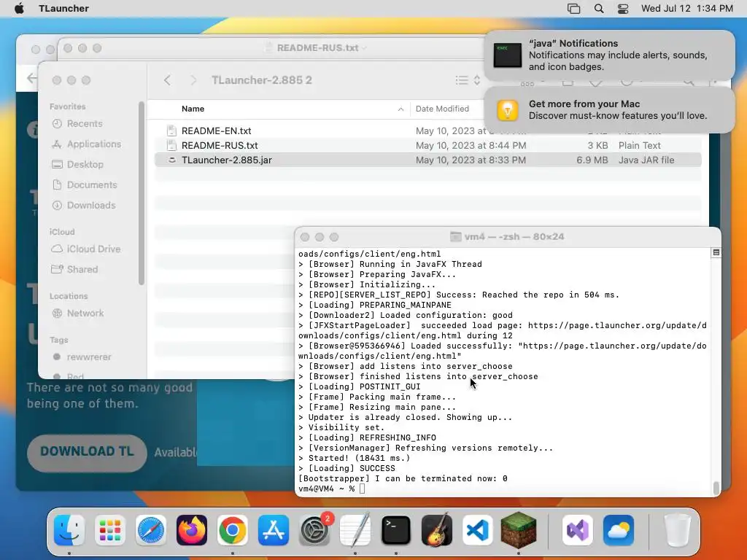Open Launchpad in the Dock
747x560 pixels.
(x=110, y=530)
